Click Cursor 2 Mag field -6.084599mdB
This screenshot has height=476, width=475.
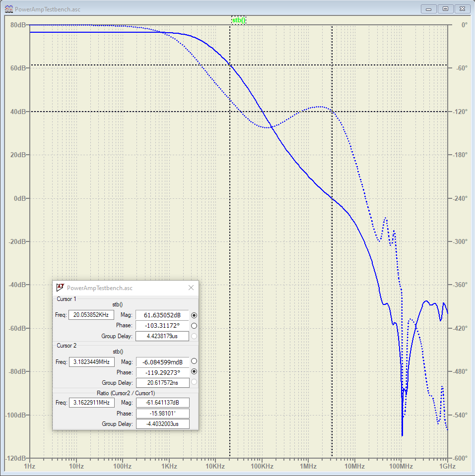tap(163, 362)
